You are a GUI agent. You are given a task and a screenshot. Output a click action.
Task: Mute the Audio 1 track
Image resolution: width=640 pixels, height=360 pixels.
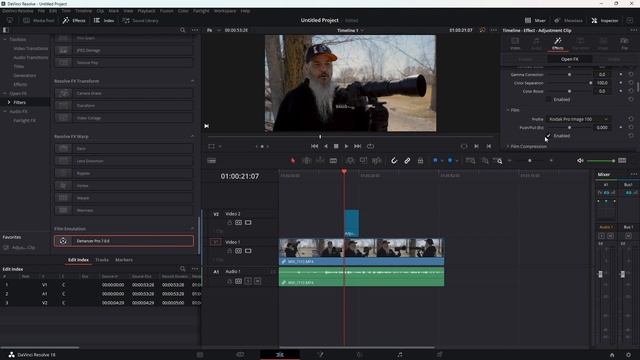coord(258,281)
